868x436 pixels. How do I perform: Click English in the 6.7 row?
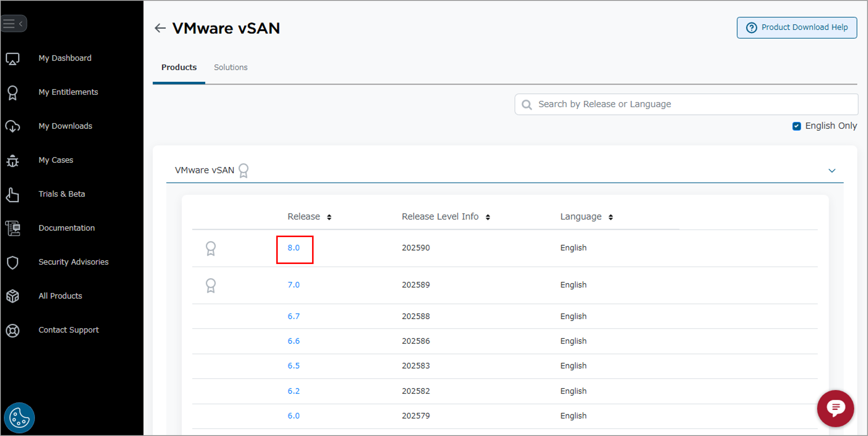coord(573,317)
